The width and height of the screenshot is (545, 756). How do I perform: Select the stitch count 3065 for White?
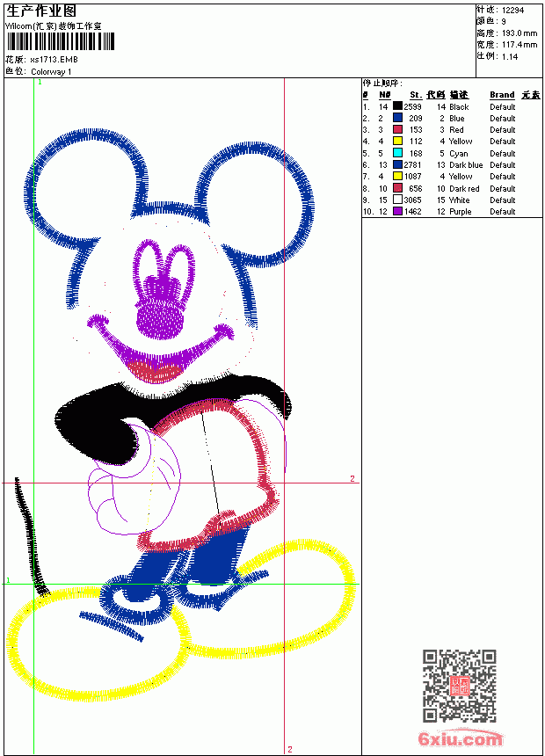(x=413, y=200)
